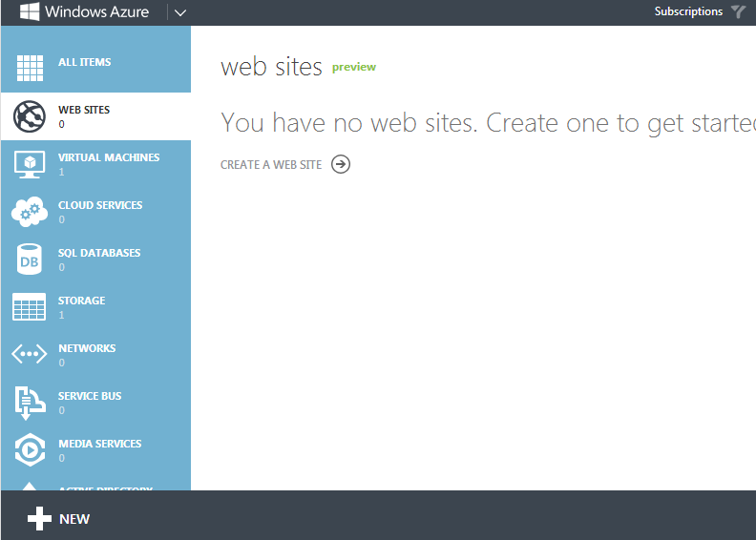Click the Virtual Machines monitor icon

click(x=30, y=164)
